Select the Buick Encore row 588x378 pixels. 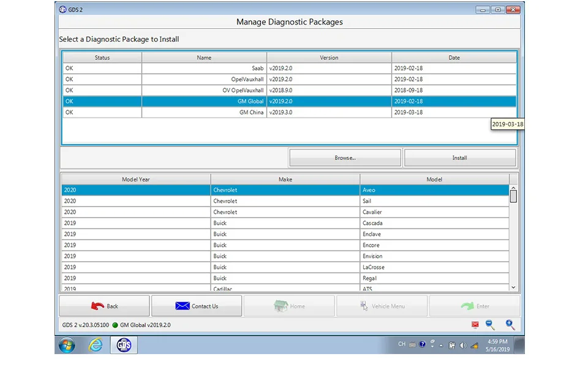pos(285,245)
